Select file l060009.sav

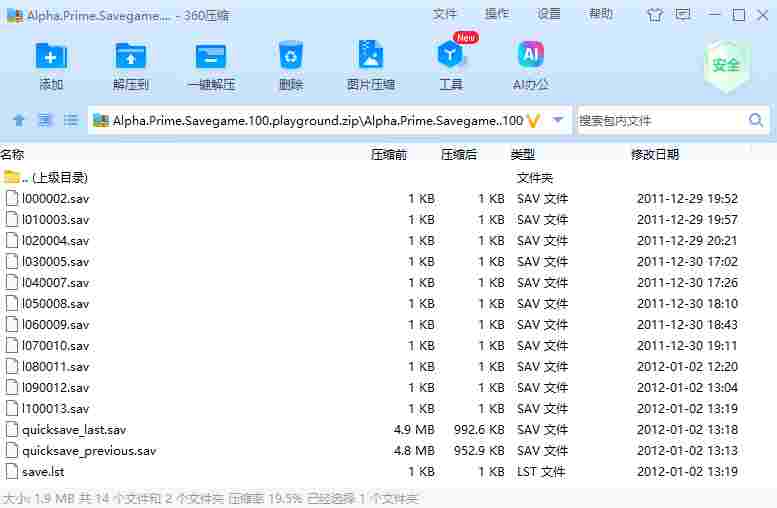pos(56,325)
